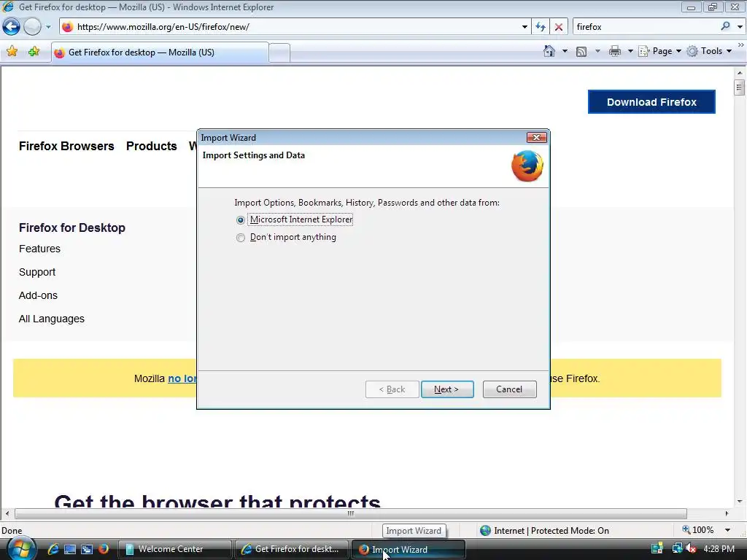Run search with magnifier icon
This screenshot has height=560, width=747.
click(x=725, y=26)
